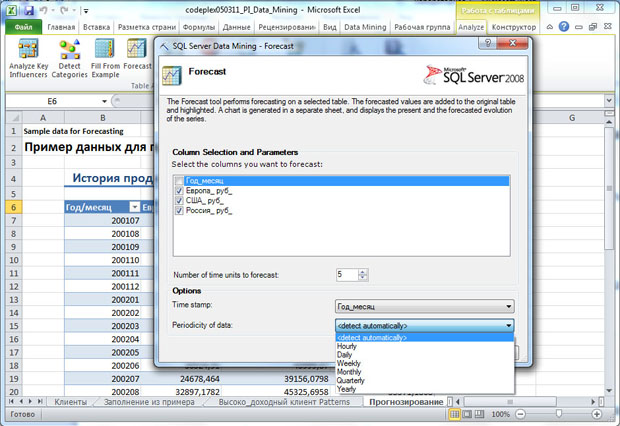Image resolution: width=620 pixels, height=426 pixels.
Task: Switch to Вставка ribbon tab
Action: [96, 27]
